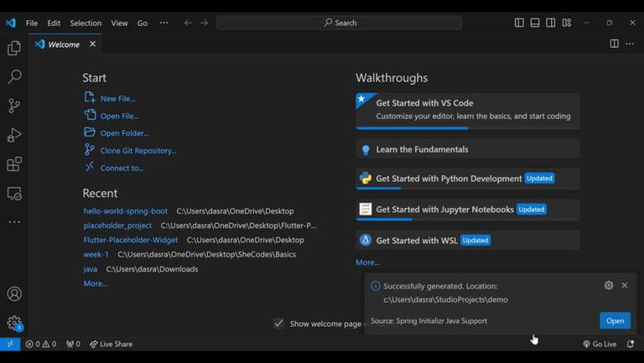
Task: Open the Extensions view
Action: (14, 164)
